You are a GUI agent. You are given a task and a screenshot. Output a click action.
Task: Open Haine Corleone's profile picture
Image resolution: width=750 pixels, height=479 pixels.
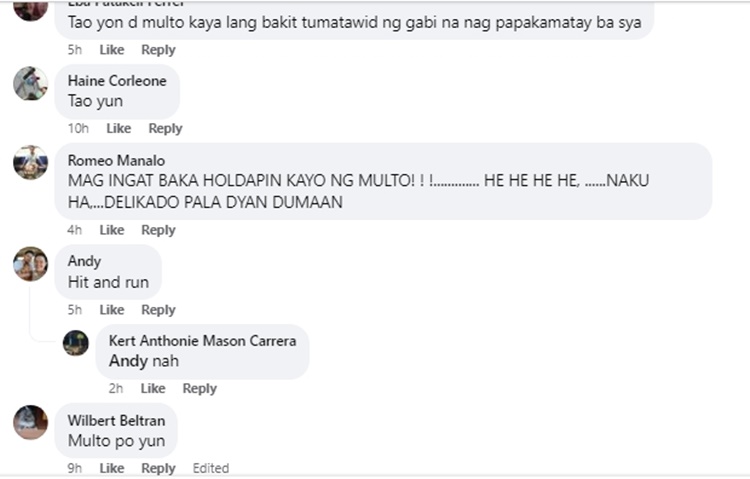point(31,83)
